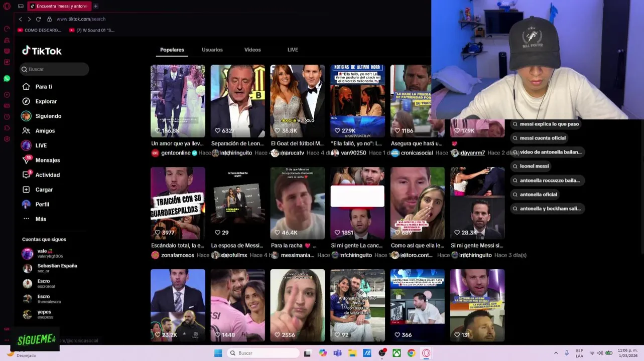The width and height of the screenshot is (644, 361).
Task: Open 'Un amor que ya llev...' video thumbnail
Action: [x=178, y=101]
